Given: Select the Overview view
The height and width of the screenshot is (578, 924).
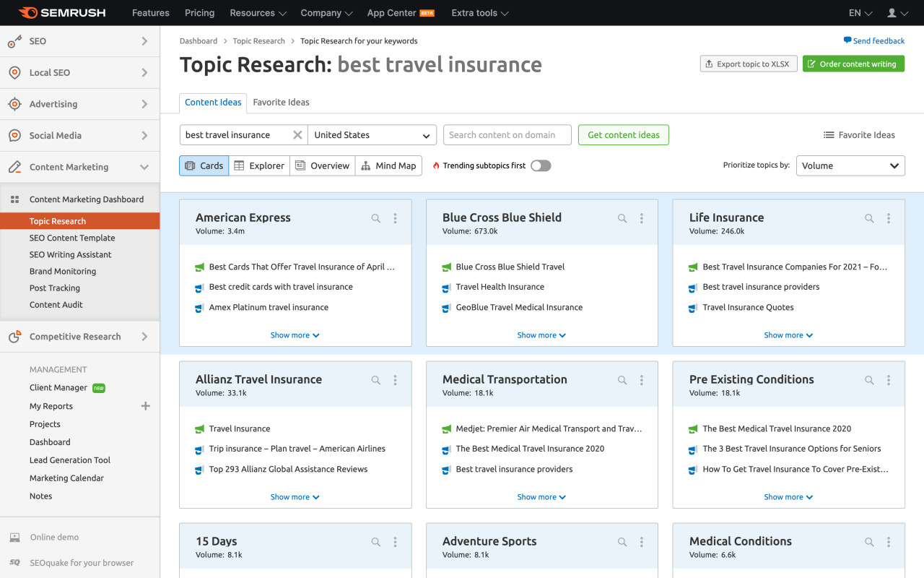Looking at the screenshot, I should (x=323, y=165).
